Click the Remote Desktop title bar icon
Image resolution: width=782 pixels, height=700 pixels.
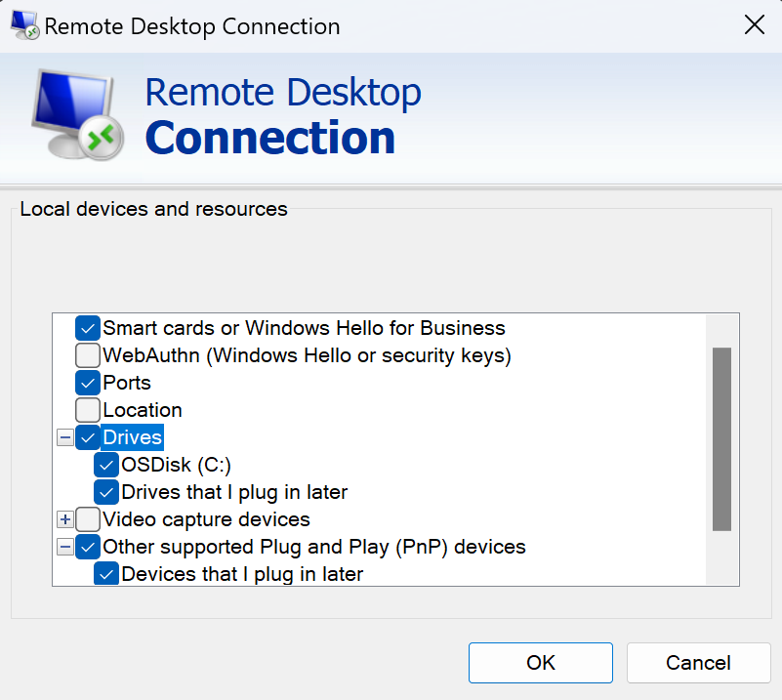coord(25,25)
